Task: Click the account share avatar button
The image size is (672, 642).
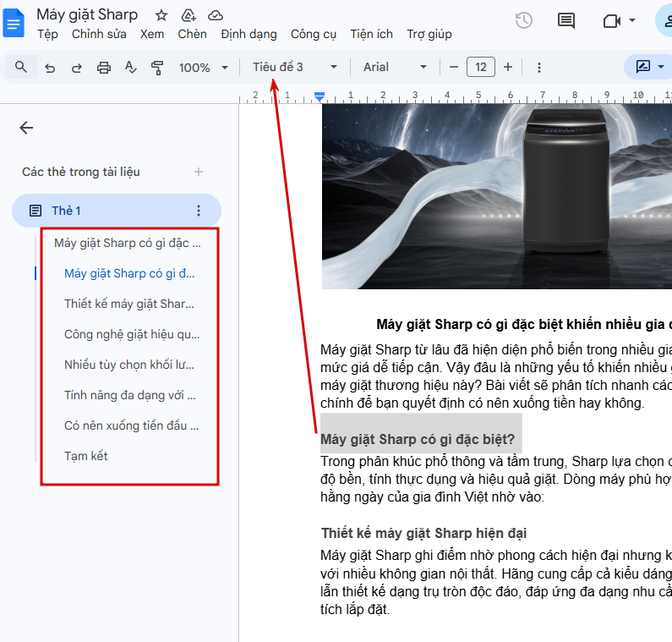Action: coord(664,20)
